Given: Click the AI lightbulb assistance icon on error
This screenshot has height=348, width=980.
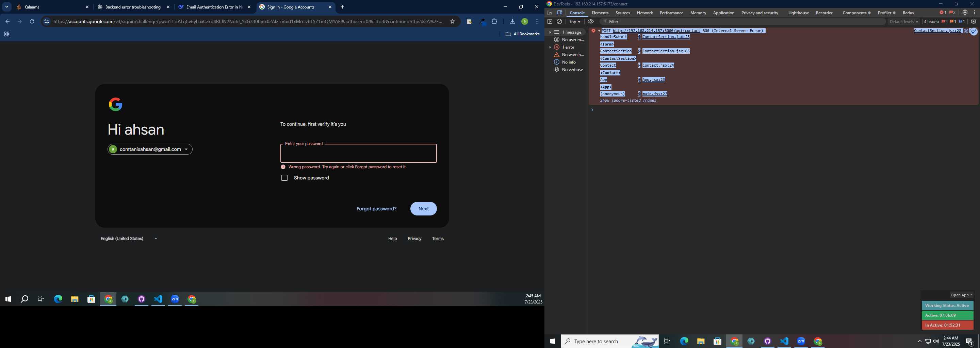Looking at the screenshot, I should (974, 32).
